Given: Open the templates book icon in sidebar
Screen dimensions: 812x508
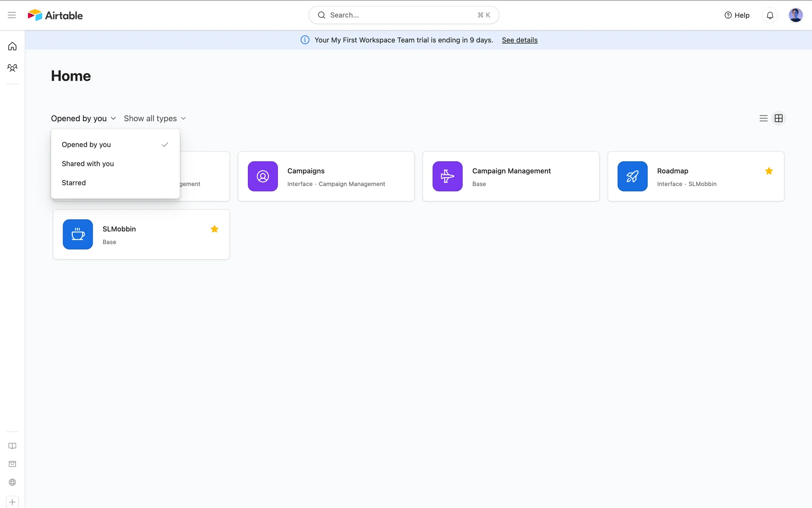Looking at the screenshot, I should tap(12, 446).
